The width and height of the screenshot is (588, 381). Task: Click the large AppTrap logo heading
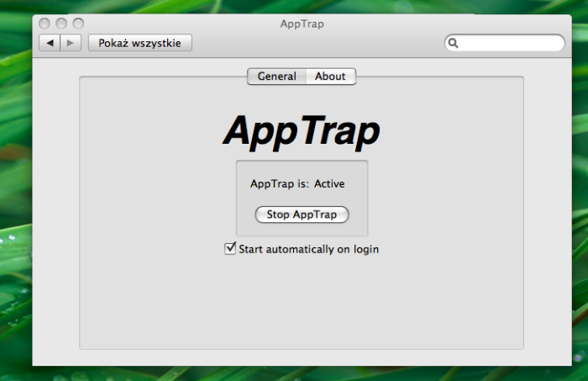tap(302, 132)
